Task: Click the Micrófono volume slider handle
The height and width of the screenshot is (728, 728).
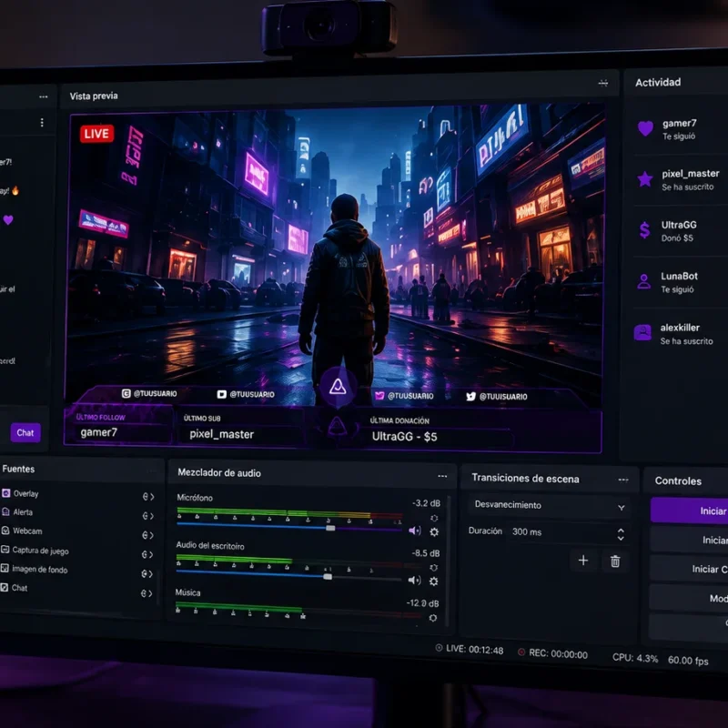Action: click(330, 528)
